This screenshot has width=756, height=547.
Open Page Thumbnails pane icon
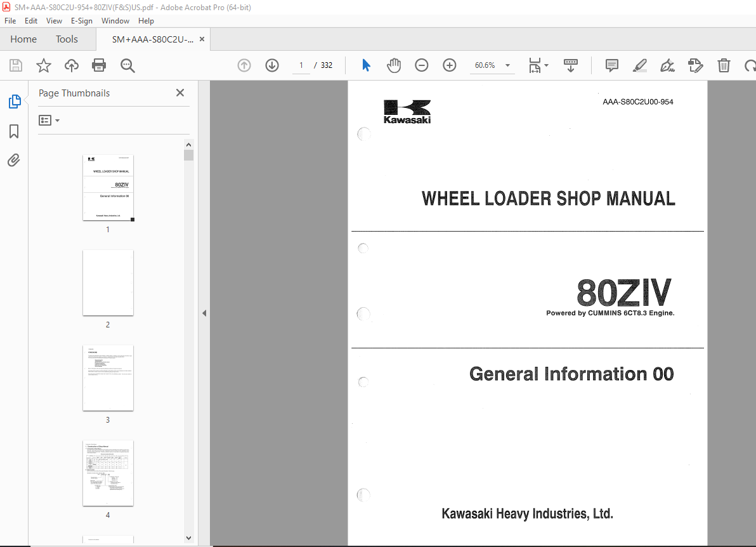pyautogui.click(x=15, y=102)
